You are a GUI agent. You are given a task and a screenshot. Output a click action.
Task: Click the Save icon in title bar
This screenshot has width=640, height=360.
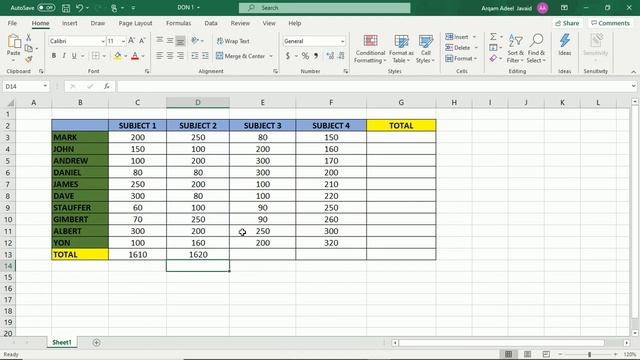pyautogui.click(x=65, y=8)
